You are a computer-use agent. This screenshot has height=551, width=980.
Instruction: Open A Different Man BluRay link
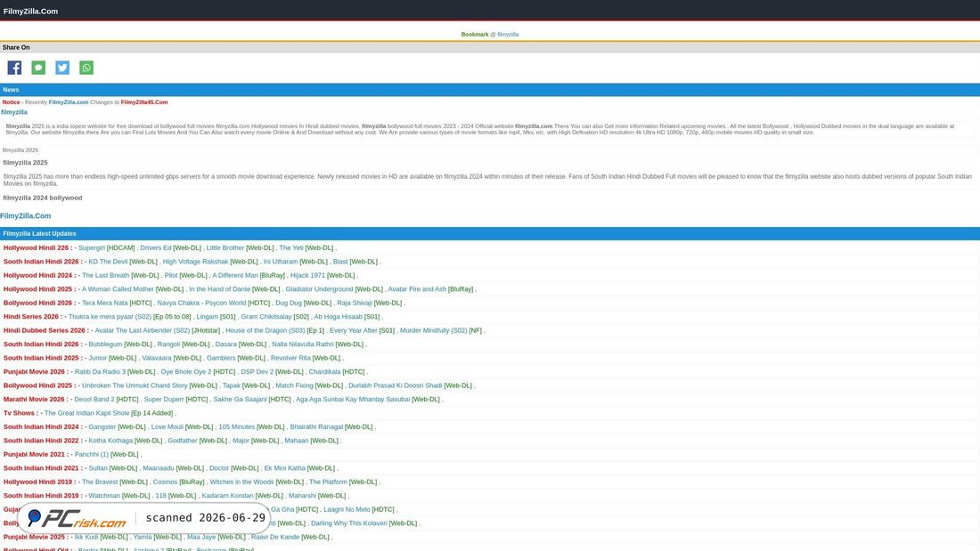(235, 276)
